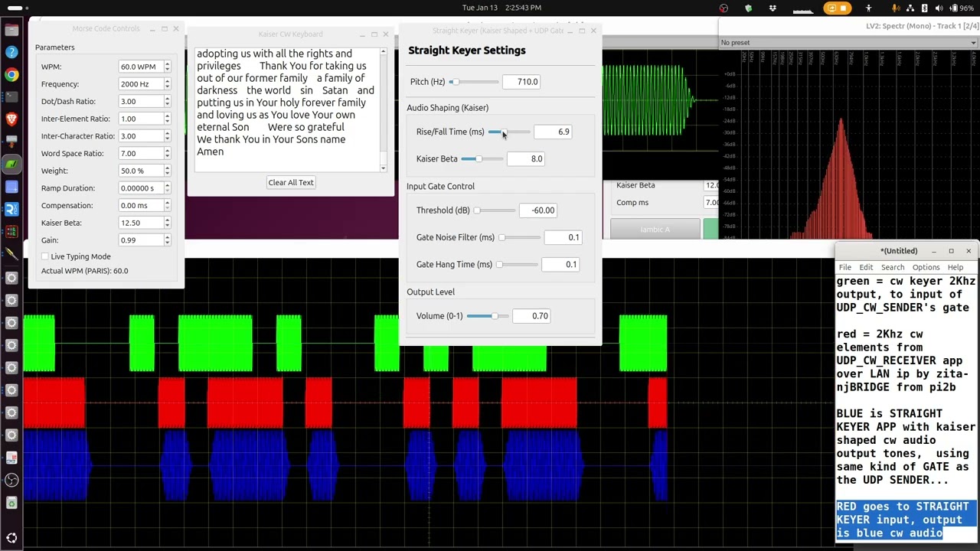Stop screen recording via the white square icon
The width and height of the screenshot is (980, 551).
[x=844, y=8]
